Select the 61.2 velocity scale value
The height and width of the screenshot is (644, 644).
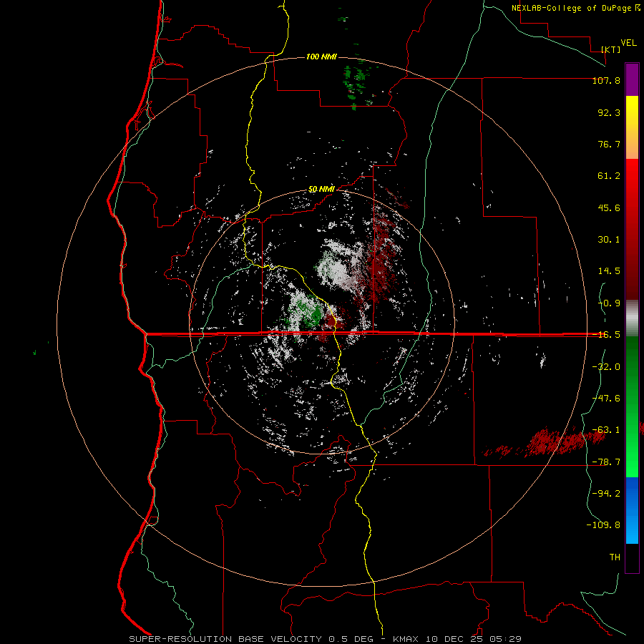609,176
